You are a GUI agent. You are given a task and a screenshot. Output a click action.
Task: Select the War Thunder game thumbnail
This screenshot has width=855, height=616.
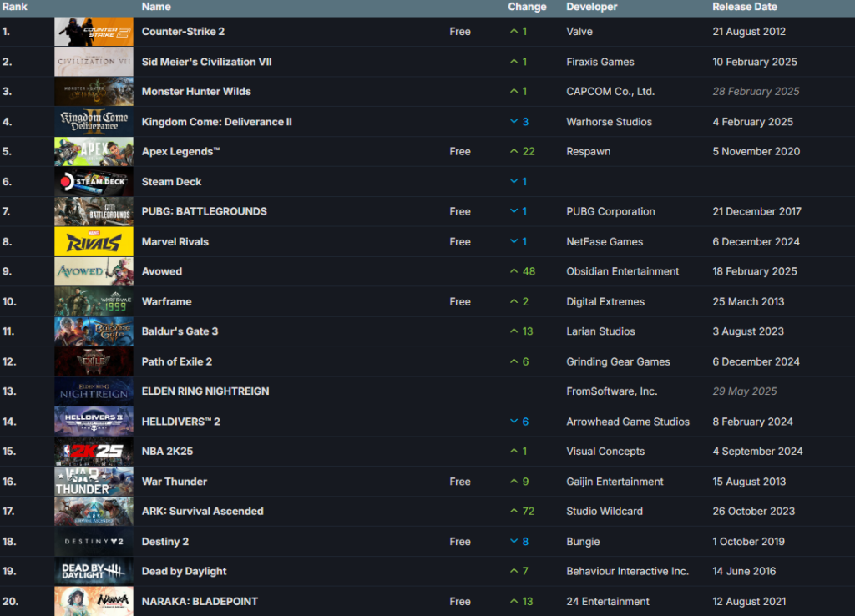pyautogui.click(x=94, y=482)
